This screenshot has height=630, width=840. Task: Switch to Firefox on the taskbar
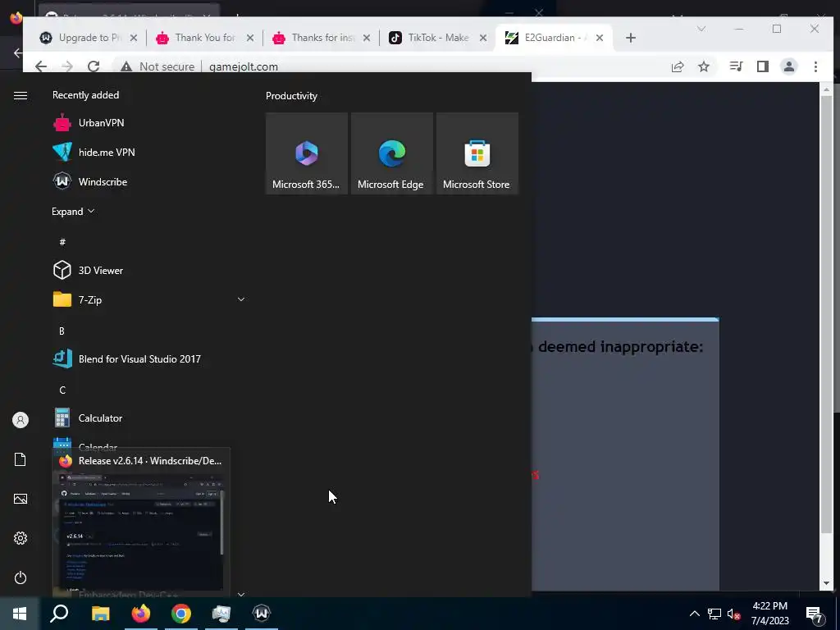141,614
